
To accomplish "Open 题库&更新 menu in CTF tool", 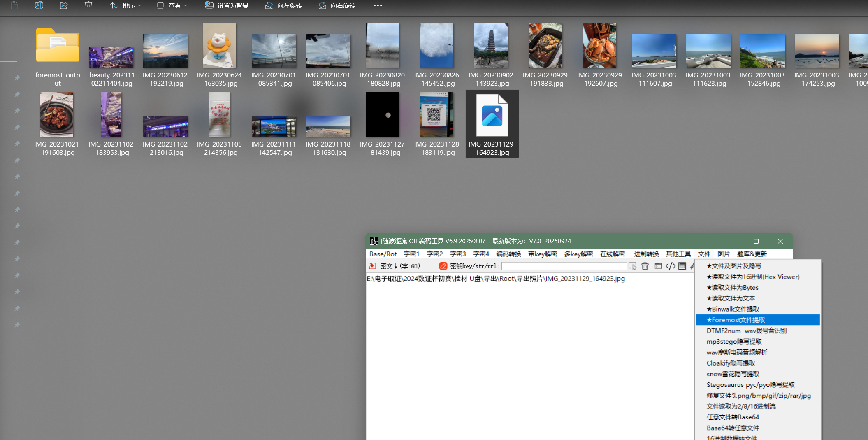I will (x=752, y=254).
